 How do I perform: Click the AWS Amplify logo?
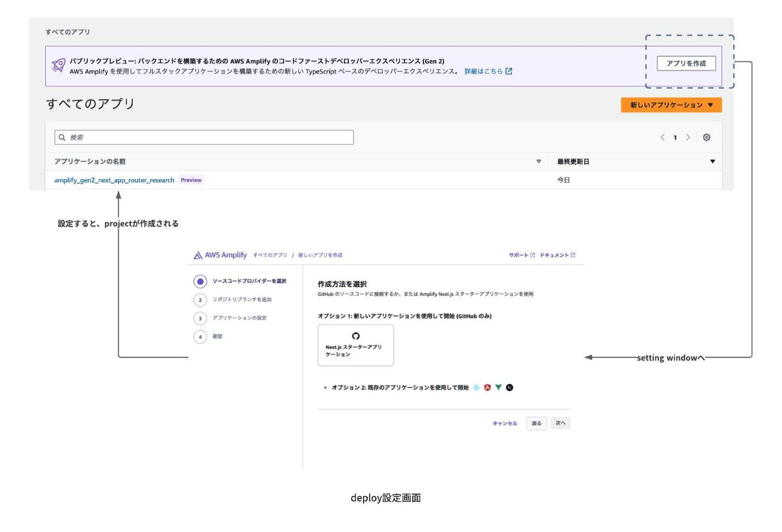coord(220,255)
